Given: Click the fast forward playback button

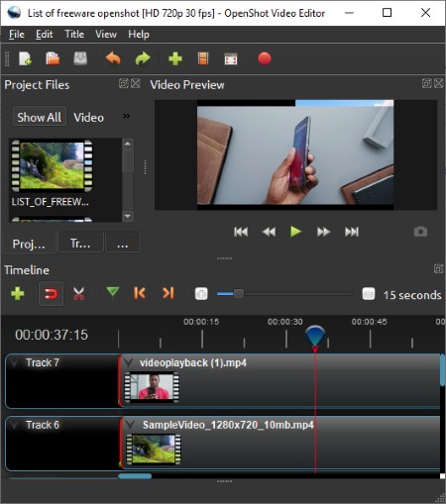Looking at the screenshot, I should [x=323, y=232].
